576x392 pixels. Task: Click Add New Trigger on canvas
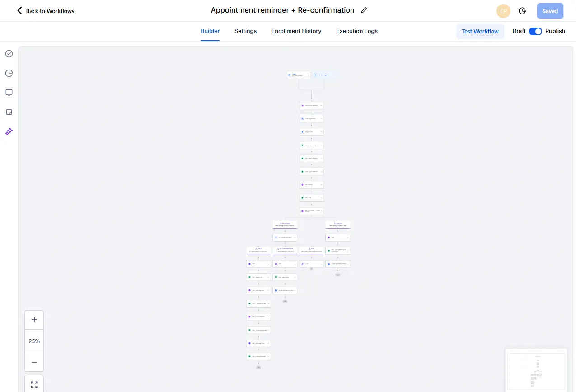point(324,75)
